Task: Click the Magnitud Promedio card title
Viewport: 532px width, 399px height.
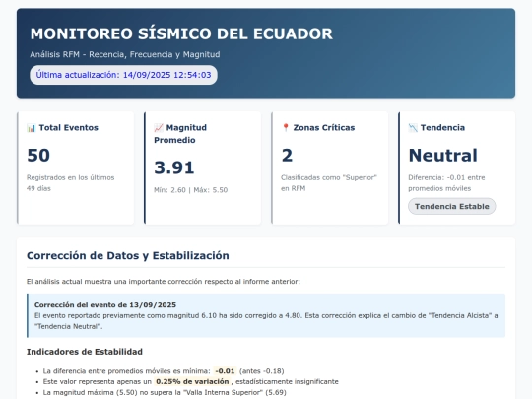Action: [x=180, y=134]
